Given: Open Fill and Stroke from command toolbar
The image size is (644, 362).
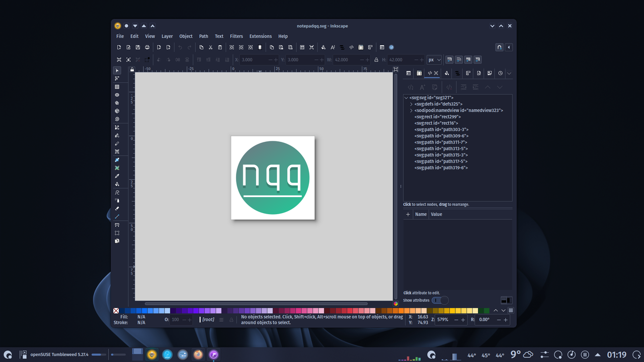Looking at the screenshot, I should [x=324, y=47].
